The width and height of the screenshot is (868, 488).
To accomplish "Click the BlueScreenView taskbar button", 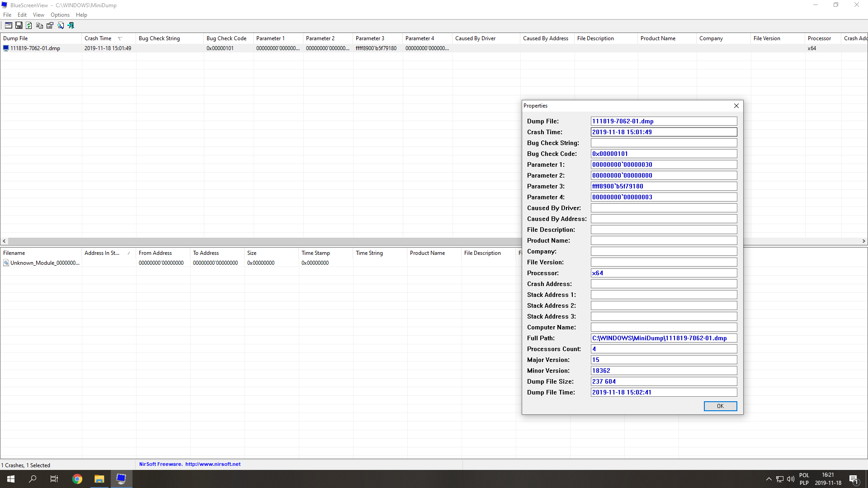I will (121, 479).
